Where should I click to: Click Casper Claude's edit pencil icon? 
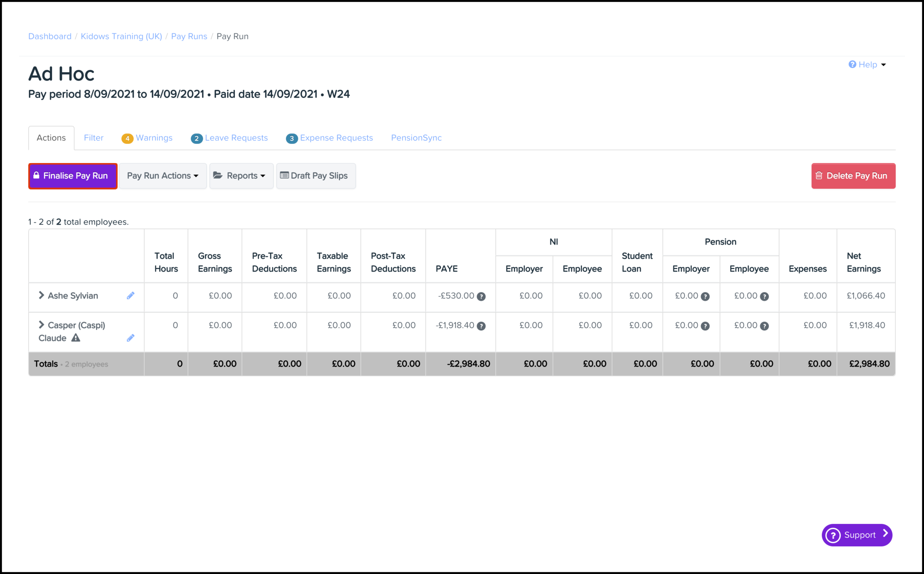click(x=130, y=338)
